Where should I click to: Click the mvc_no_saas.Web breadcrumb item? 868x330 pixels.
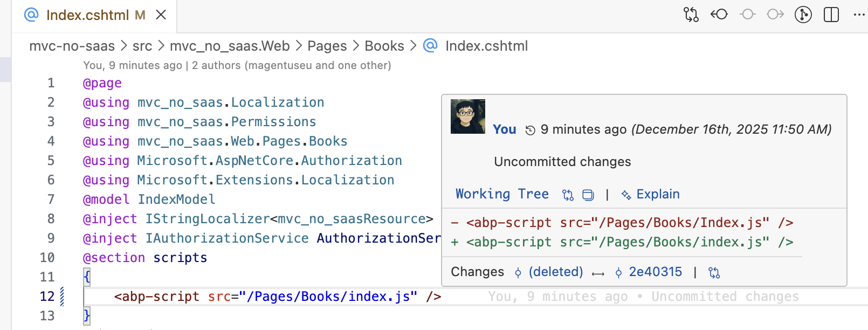click(230, 46)
